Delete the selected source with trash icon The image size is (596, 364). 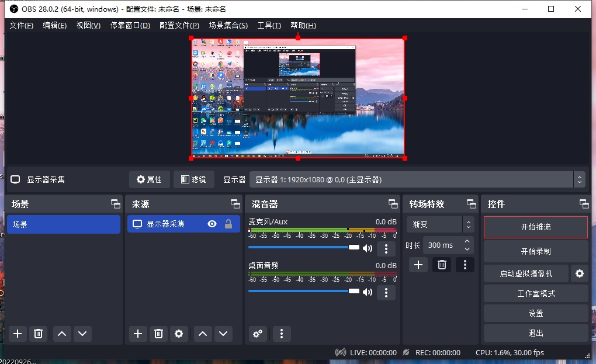[x=158, y=334]
